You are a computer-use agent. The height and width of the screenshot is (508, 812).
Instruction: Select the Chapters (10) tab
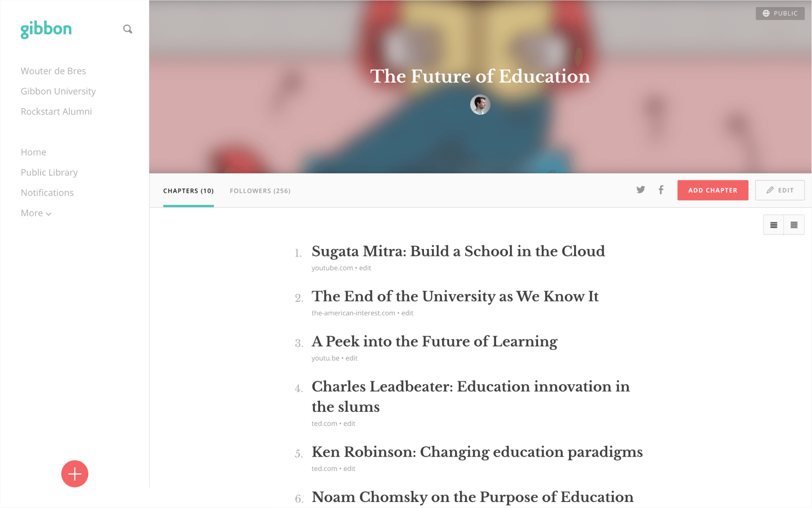pos(188,191)
